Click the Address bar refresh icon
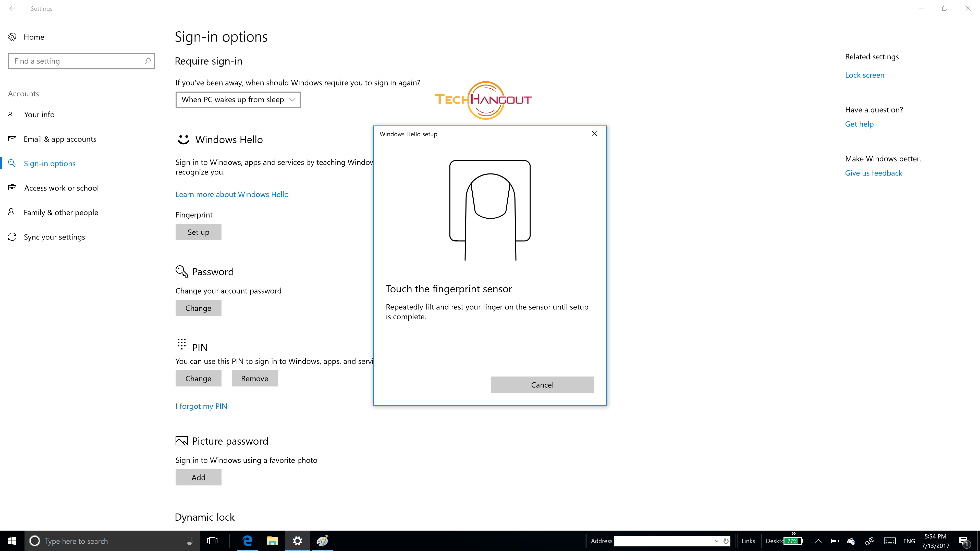 point(726,541)
